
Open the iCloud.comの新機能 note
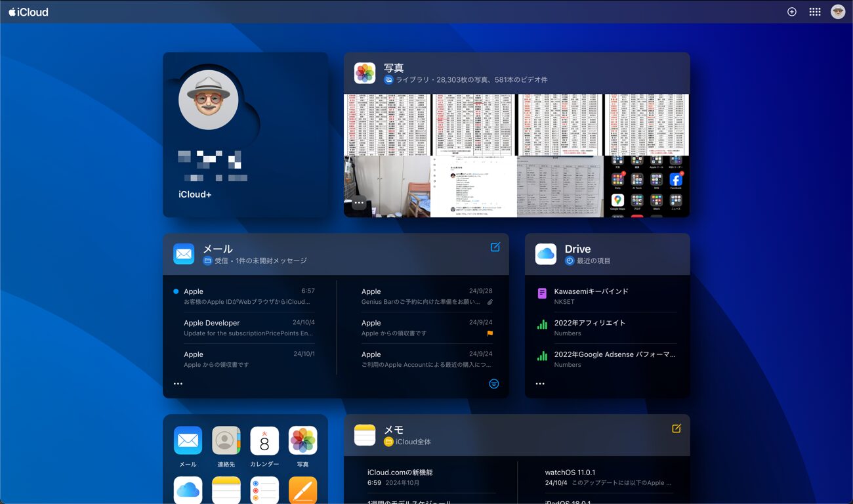point(432,478)
